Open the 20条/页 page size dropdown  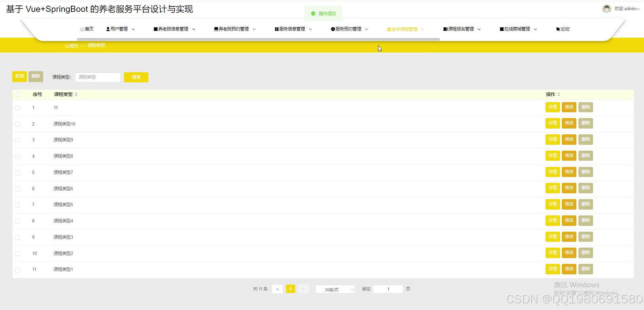(335, 289)
